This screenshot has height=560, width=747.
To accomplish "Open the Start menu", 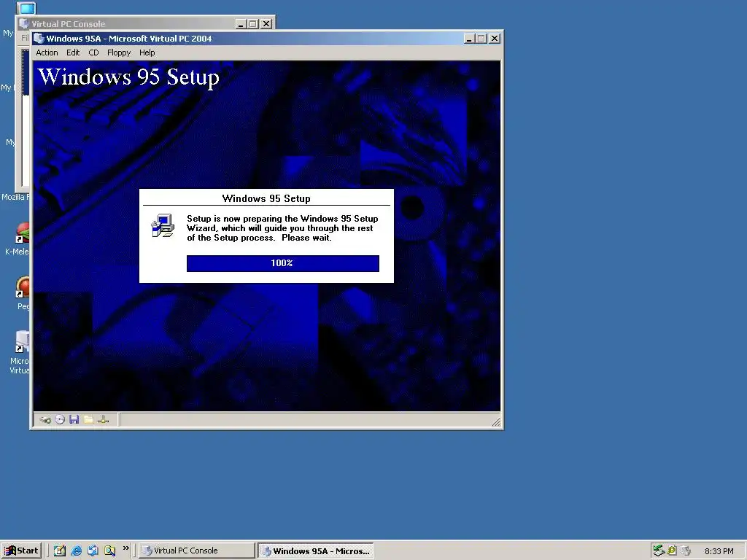I will click(x=21, y=551).
